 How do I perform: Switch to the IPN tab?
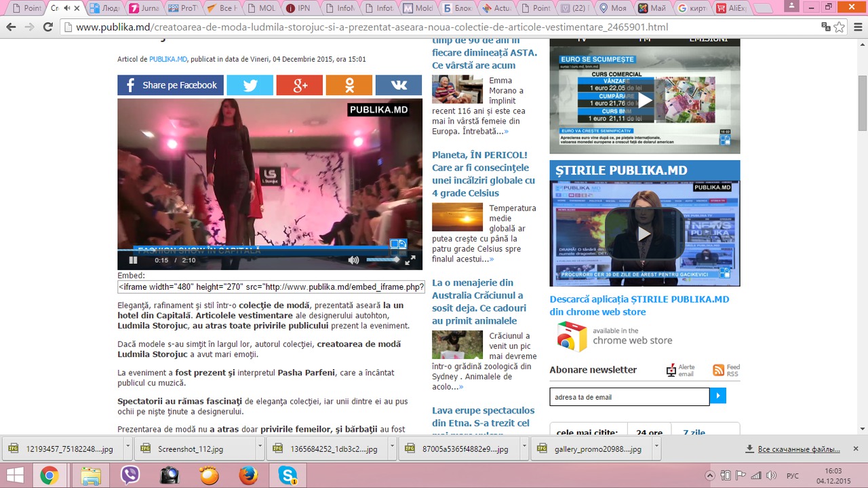coord(299,8)
